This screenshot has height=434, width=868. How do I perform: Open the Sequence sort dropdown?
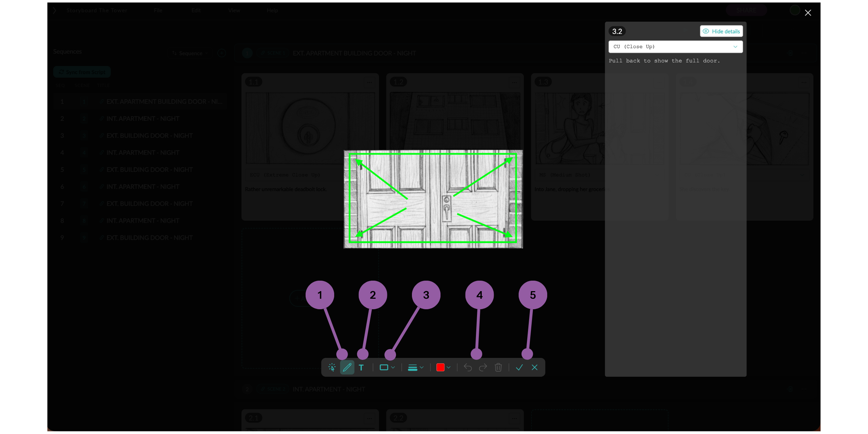pos(190,53)
